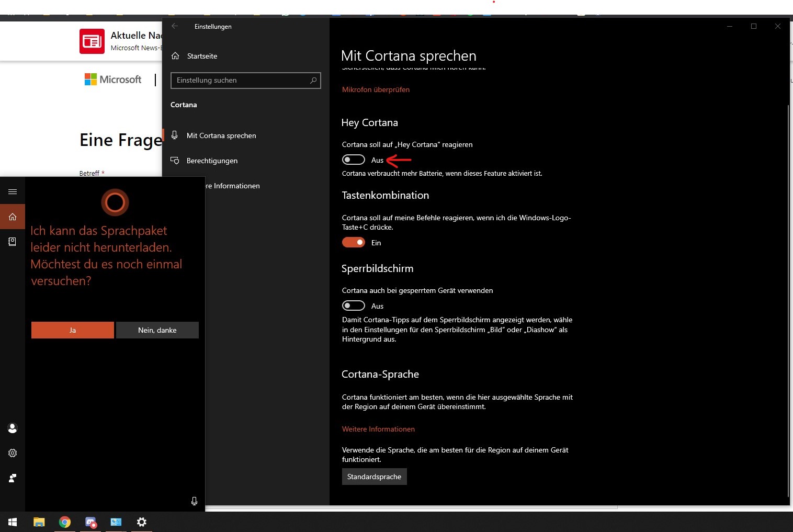Click the Standardsprache button
Viewport: 793px width, 532px height.
pyautogui.click(x=375, y=477)
